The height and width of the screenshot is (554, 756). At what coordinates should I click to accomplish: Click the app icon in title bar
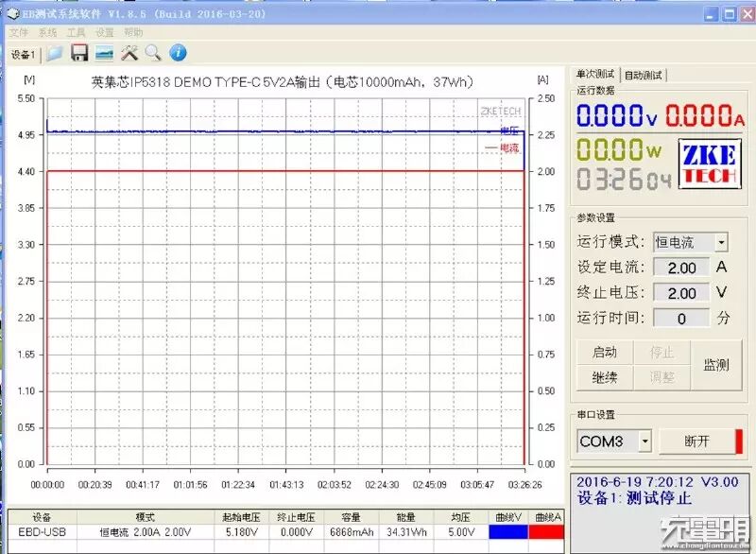coord(13,14)
